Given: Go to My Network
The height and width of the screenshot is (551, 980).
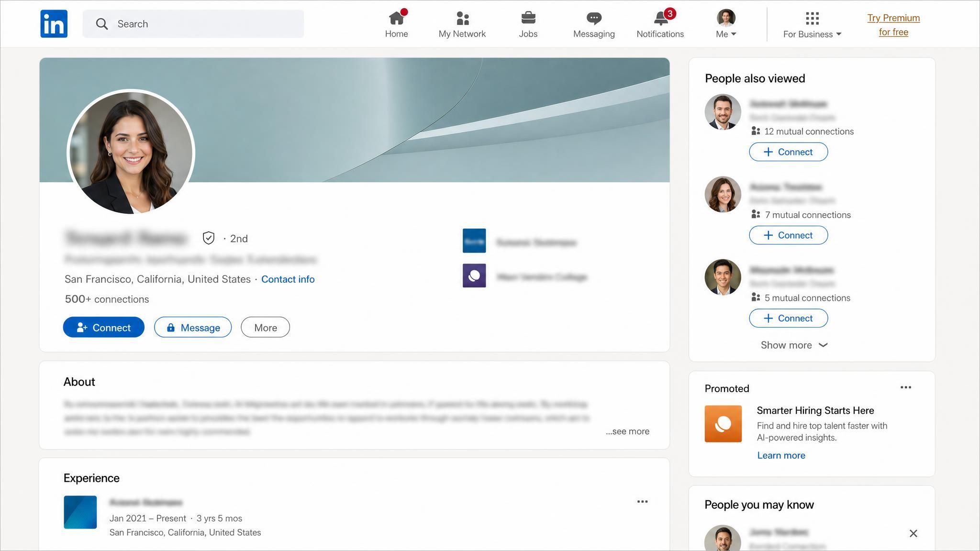Looking at the screenshot, I should click(x=462, y=24).
